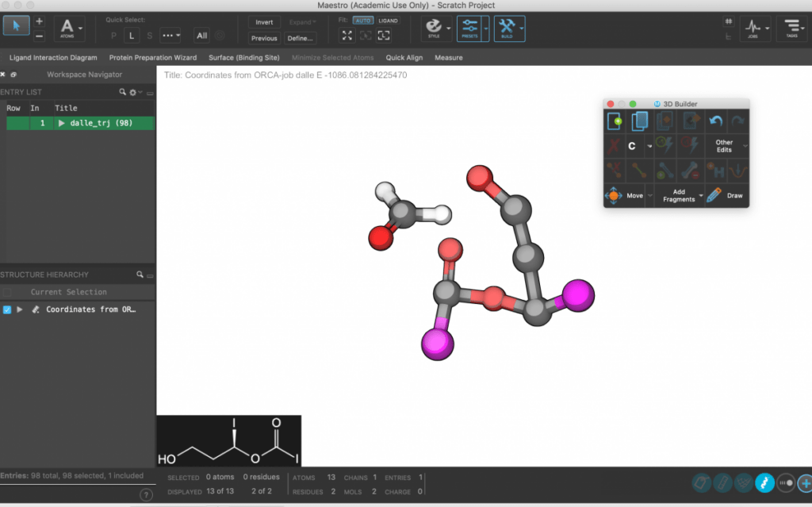Click the Structure Hierarchy search icon
812x507 pixels.
[x=140, y=275]
